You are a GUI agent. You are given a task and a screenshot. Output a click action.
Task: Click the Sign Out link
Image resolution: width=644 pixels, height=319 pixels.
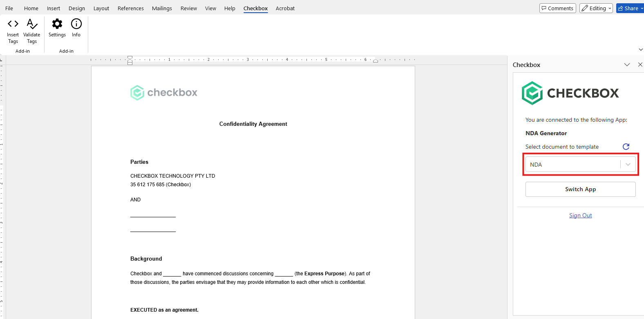coord(580,215)
